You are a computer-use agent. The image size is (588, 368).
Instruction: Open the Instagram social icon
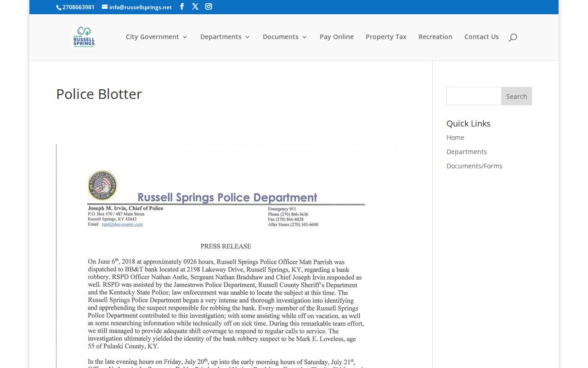coord(209,6)
